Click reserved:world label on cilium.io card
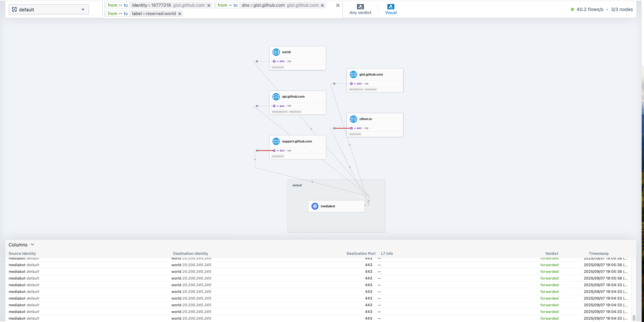644x322 pixels. click(x=355, y=134)
